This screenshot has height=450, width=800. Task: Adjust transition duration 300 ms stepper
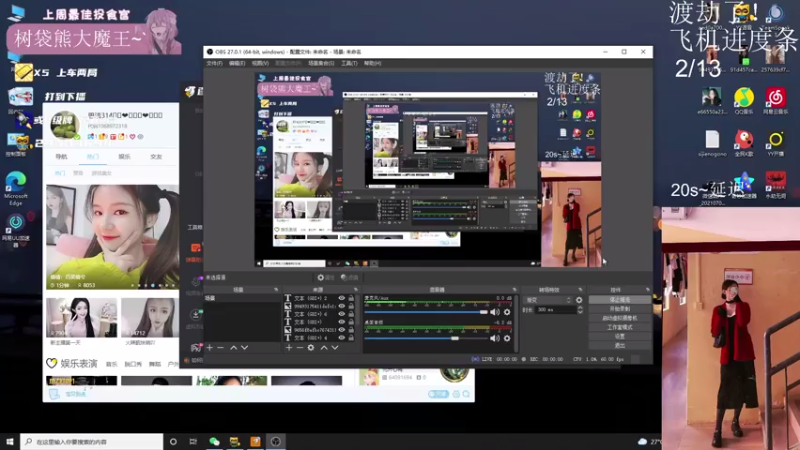pos(580,310)
